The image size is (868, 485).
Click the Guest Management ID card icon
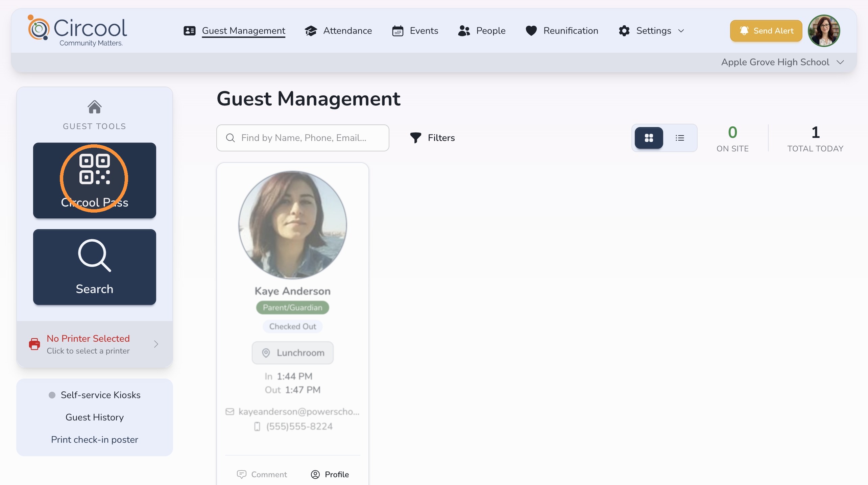click(190, 31)
